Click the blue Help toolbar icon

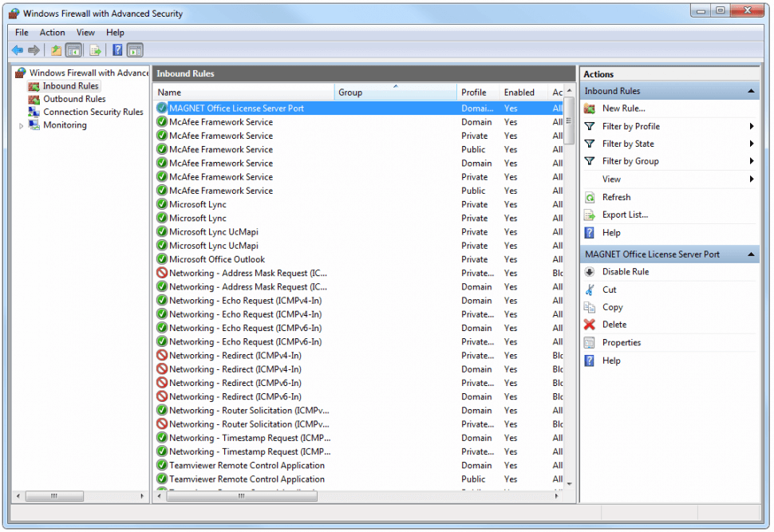117,49
